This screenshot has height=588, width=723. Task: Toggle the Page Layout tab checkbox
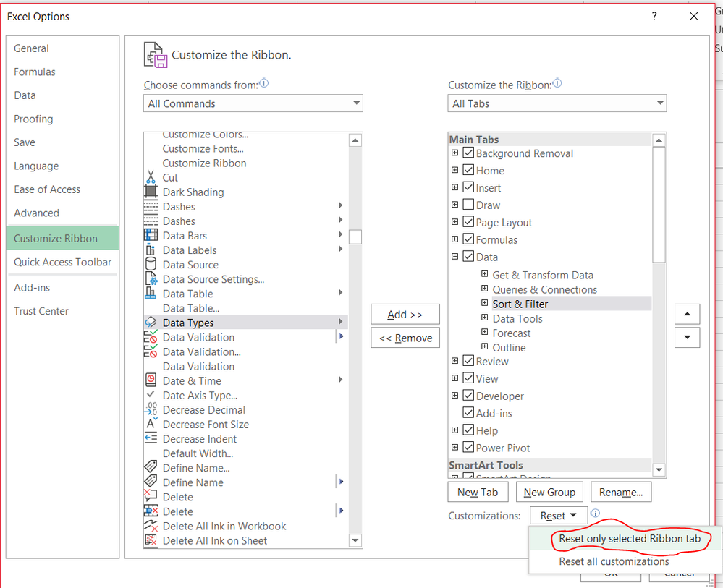(468, 221)
